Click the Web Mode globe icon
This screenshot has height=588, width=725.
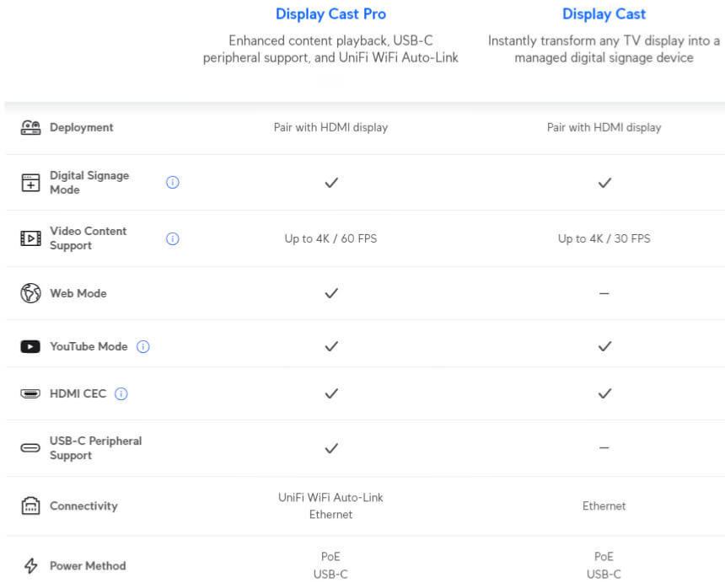point(30,293)
